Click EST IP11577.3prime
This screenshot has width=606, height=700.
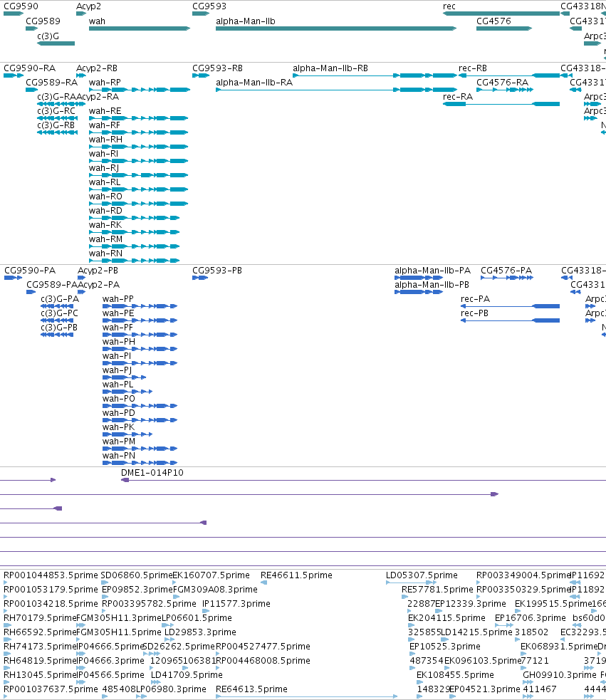tap(236, 604)
